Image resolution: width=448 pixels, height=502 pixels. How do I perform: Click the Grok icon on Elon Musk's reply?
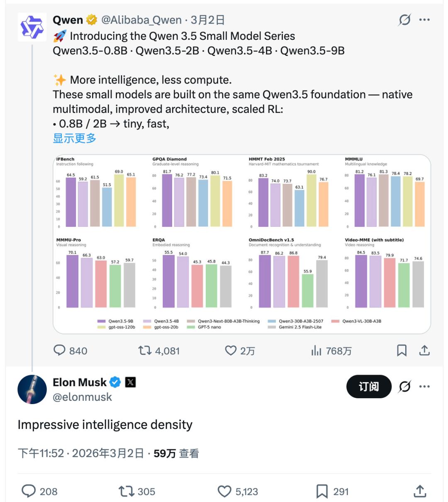[404, 387]
